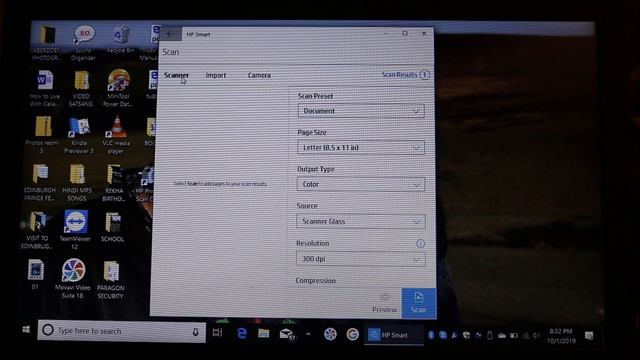Open the Action Center notification icon
640x360 pixels.
[x=589, y=336]
